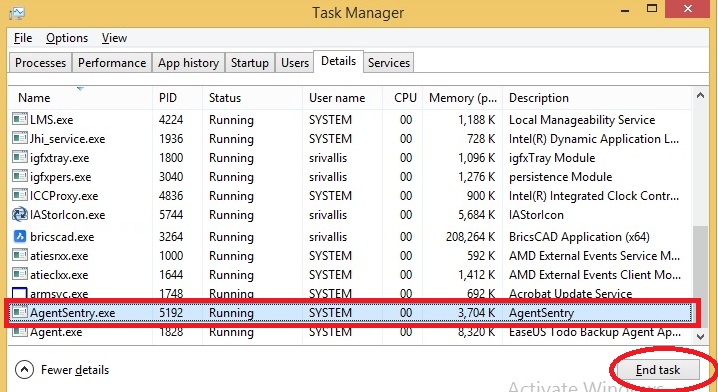Image resolution: width=718 pixels, height=392 pixels.
Task: Select the Jhi_service.exe row name
Action: pos(67,139)
